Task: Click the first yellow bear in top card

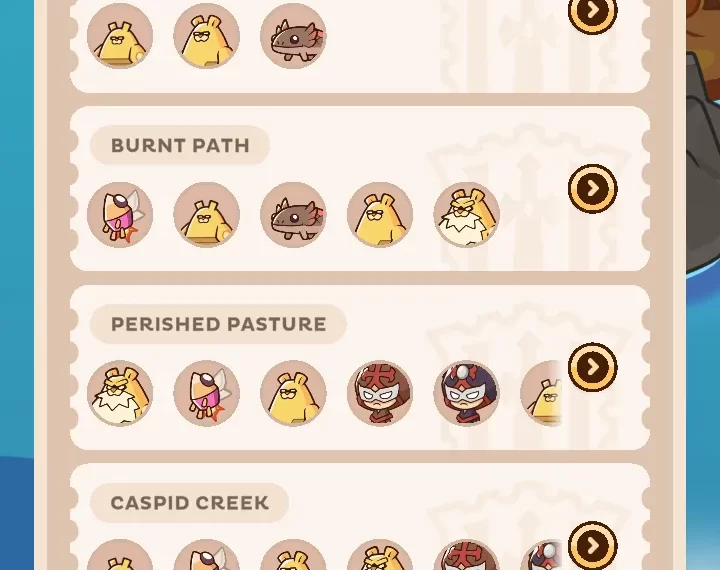Action: [x=120, y=36]
